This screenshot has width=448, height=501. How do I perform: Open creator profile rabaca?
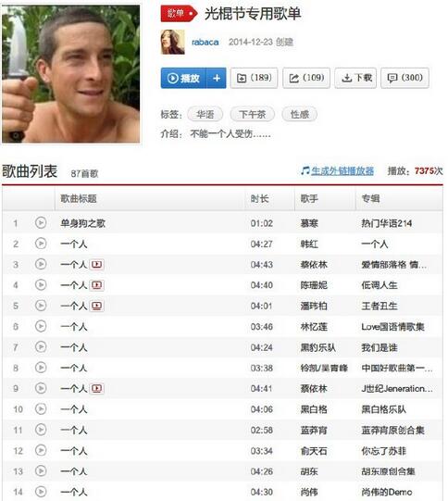(205, 43)
